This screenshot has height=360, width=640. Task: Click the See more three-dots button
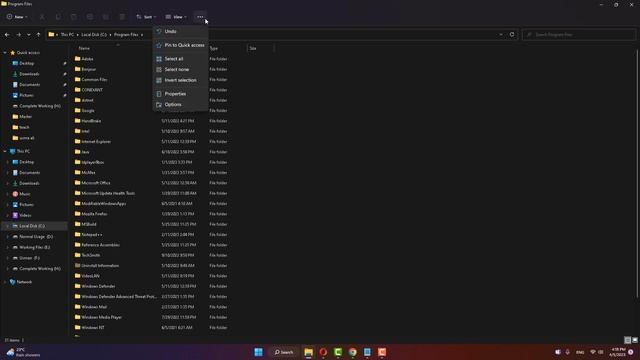tap(200, 17)
